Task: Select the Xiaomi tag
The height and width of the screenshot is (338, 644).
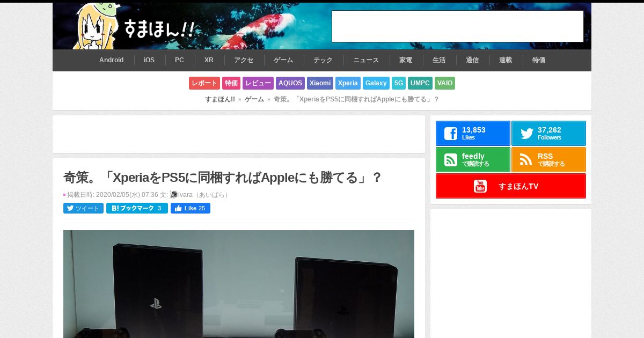Action: pyautogui.click(x=320, y=83)
